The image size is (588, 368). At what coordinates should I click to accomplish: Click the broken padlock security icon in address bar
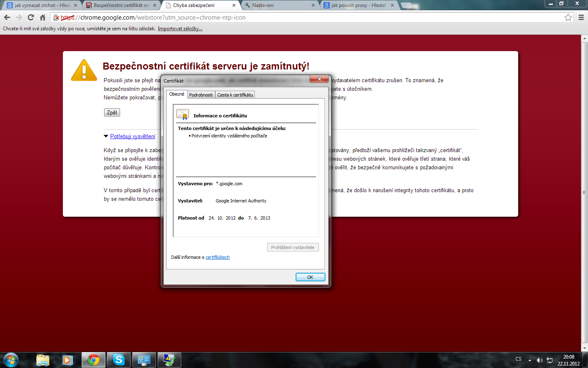(57, 18)
